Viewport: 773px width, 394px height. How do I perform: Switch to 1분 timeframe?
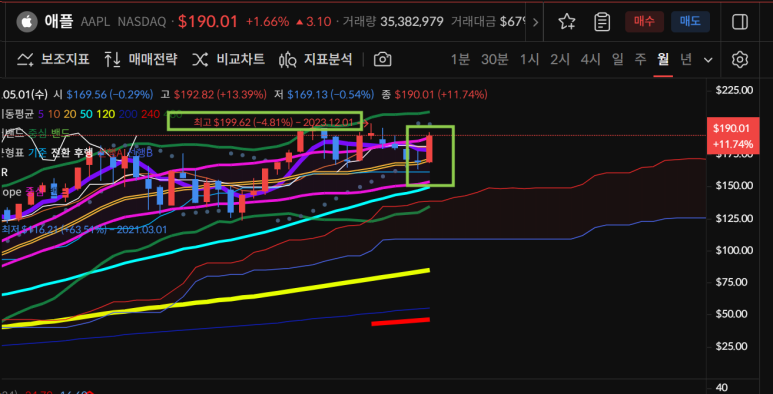[x=460, y=60]
